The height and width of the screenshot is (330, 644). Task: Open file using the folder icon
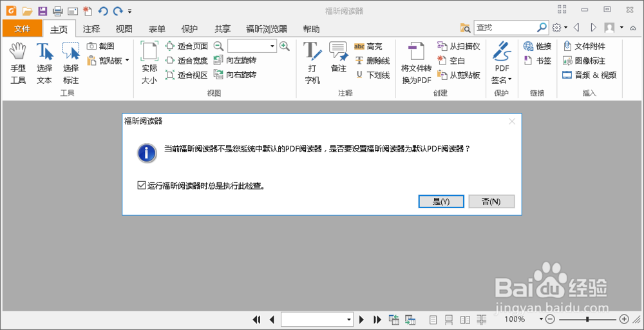27,11
